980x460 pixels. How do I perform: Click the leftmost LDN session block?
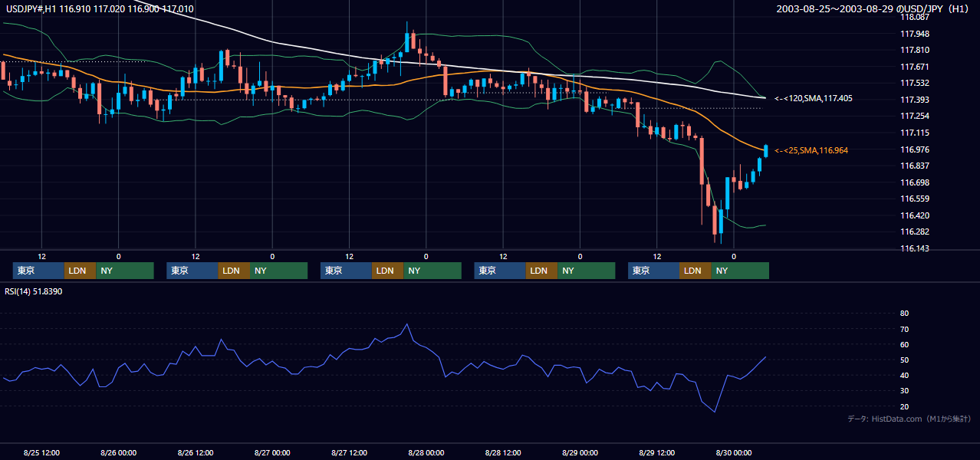coord(80,271)
